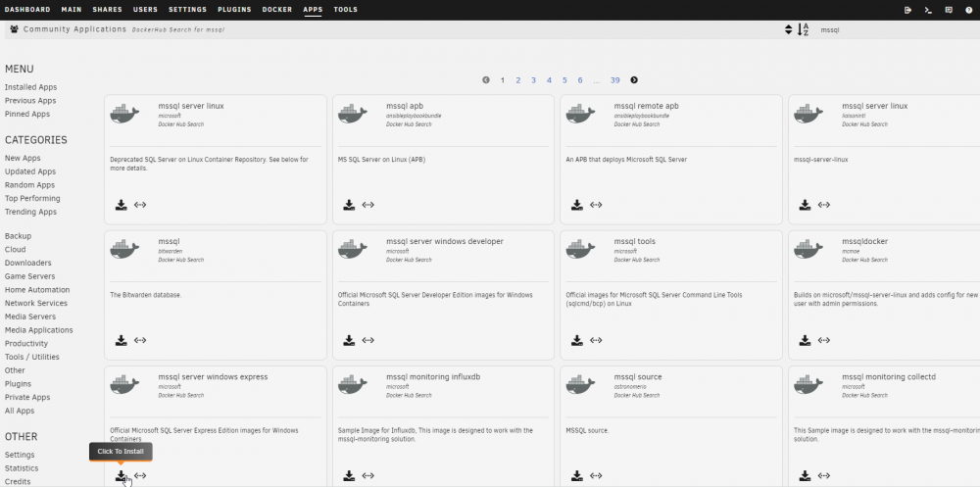
Task: Open Docker Hub link for mssql server windows developer
Action: tap(368, 340)
